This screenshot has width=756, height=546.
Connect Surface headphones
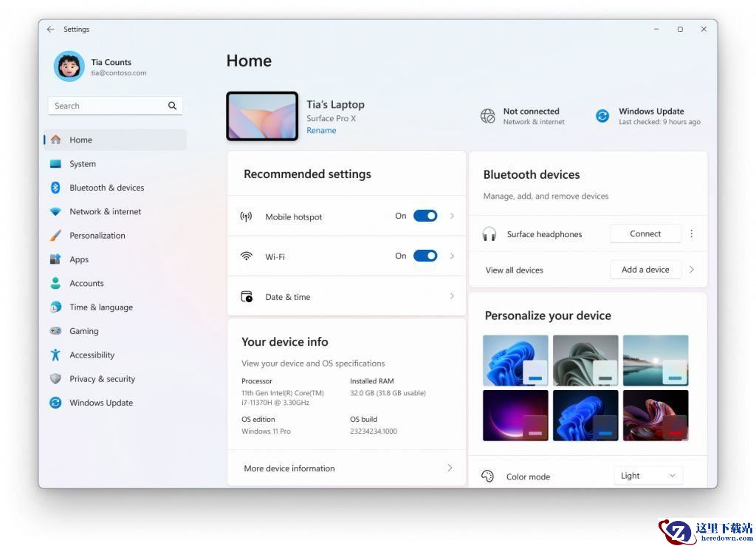point(645,233)
